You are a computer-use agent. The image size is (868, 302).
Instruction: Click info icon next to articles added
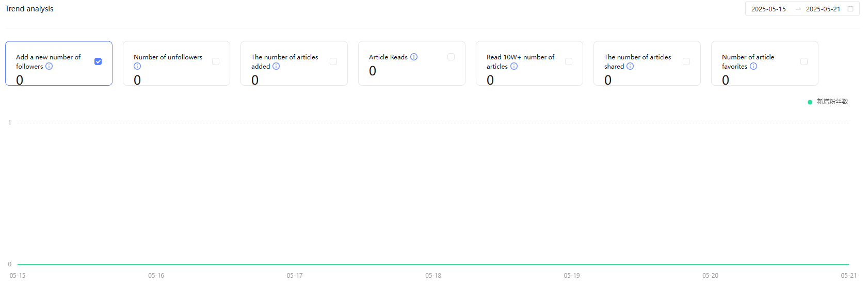(x=276, y=66)
